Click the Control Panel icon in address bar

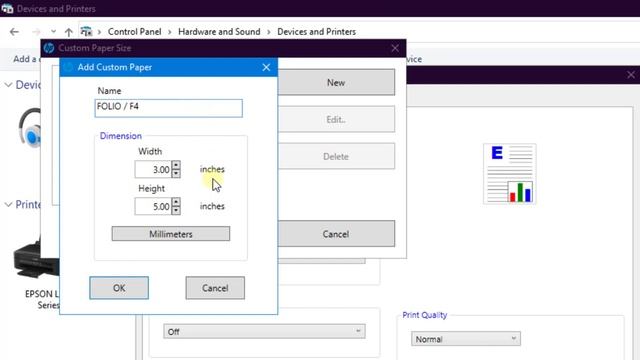click(86, 31)
